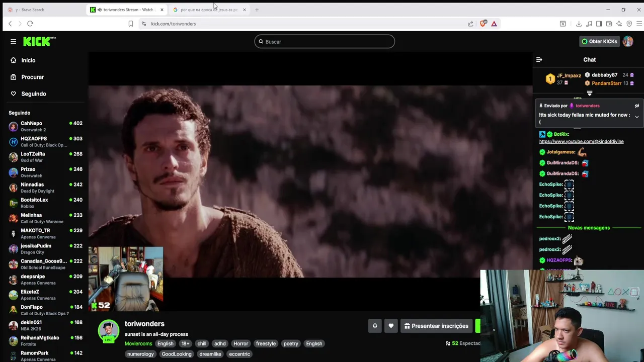Select the 18+ tag
This screenshot has width=644, height=362.
(x=185, y=344)
